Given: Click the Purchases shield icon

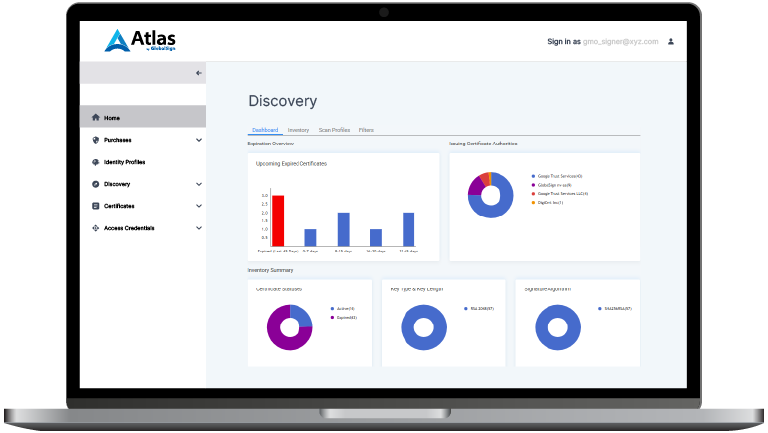Looking at the screenshot, I should pos(96,140).
